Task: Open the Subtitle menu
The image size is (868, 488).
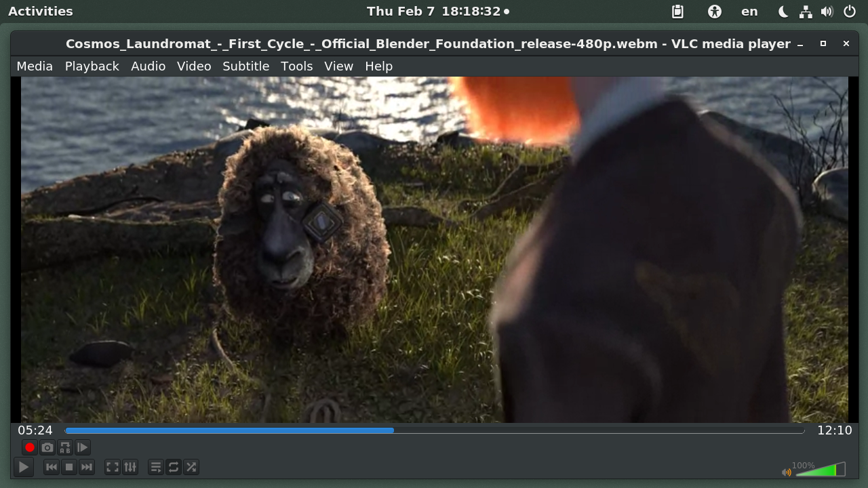Action: coord(245,66)
